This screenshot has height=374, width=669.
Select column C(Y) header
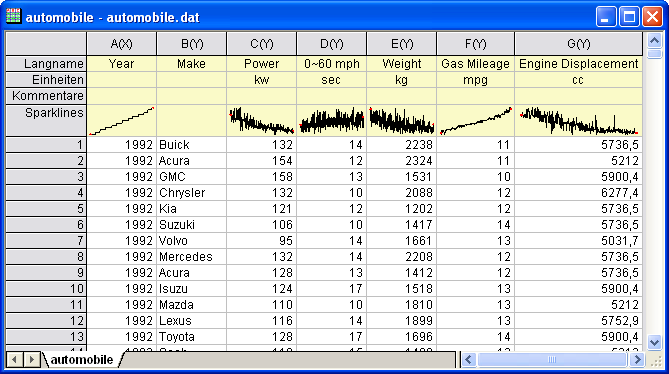point(262,43)
